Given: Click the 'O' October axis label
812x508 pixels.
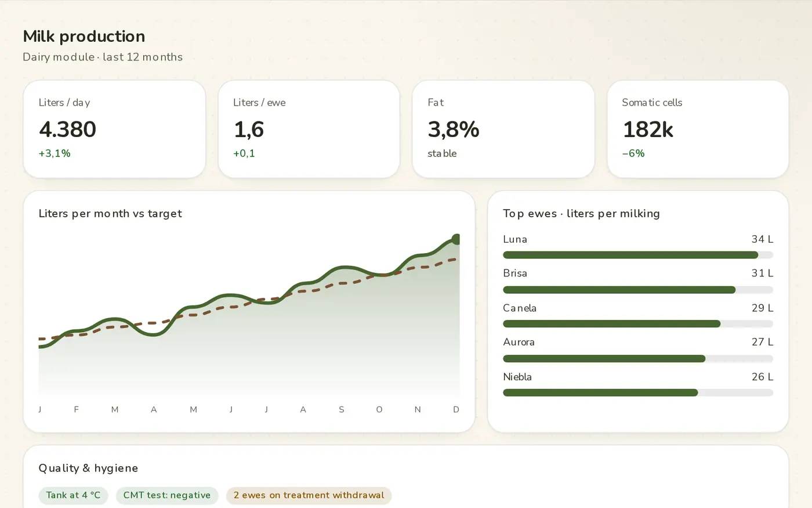Looking at the screenshot, I should pos(379,409).
